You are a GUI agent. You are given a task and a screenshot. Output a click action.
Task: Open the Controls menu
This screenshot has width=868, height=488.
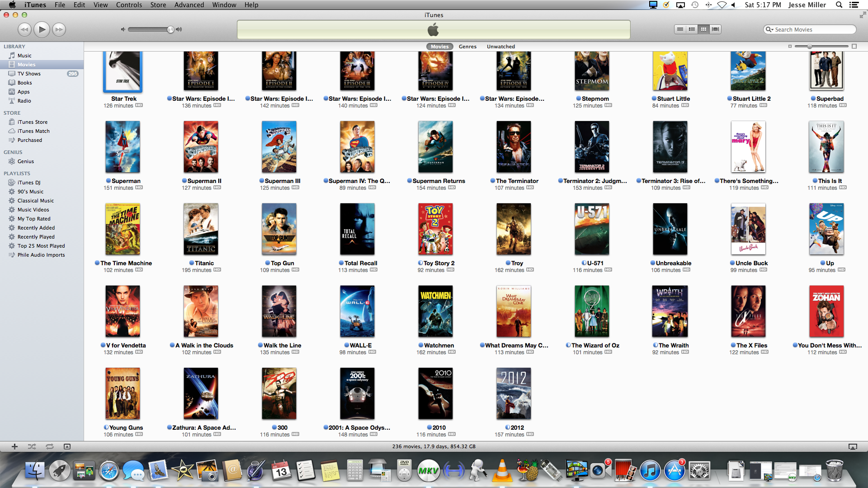129,5
